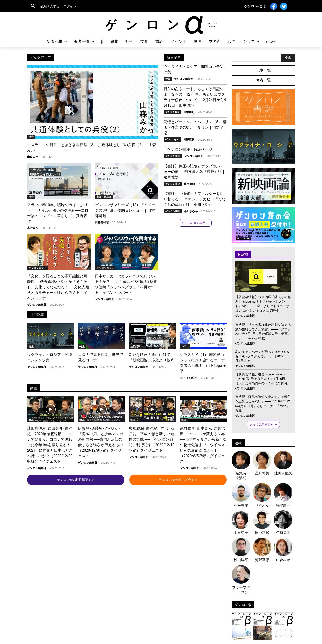The height and width of the screenshot is (644, 322).
Task: Open 「ゲンロン書評」特設ページ article link
Action: 188,149
